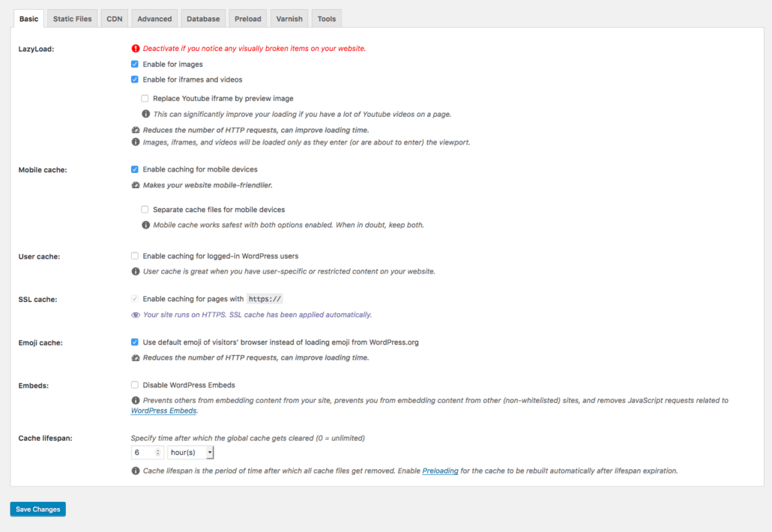Image resolution: width=772 pixels, height=532 pixels.
Task: Click the info icon beside Cache lifespan description
Action: coord(136,471)
